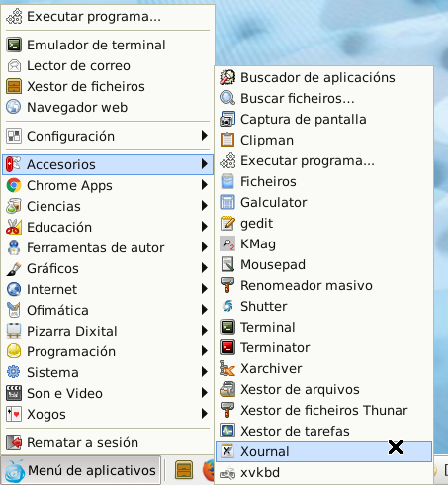Screen dimensions: 448x485
Task: Click the Educación scissors icon
Action: click(x=14, y=227)
